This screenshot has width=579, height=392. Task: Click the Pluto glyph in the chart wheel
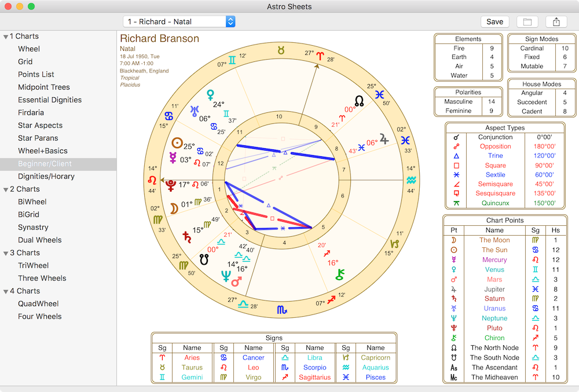click(171, 185)
